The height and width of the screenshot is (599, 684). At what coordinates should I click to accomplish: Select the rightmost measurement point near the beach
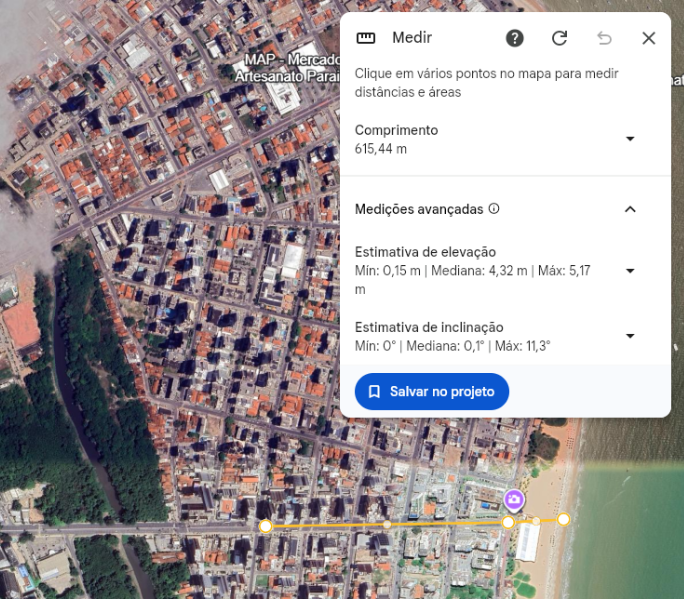(564, 519)
